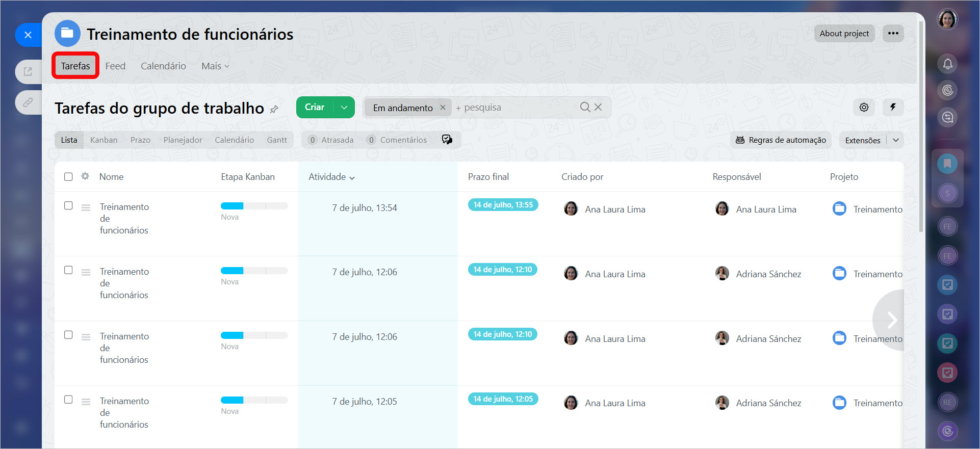Open the Calendário task view
The image size is (980, 449).
234,140
